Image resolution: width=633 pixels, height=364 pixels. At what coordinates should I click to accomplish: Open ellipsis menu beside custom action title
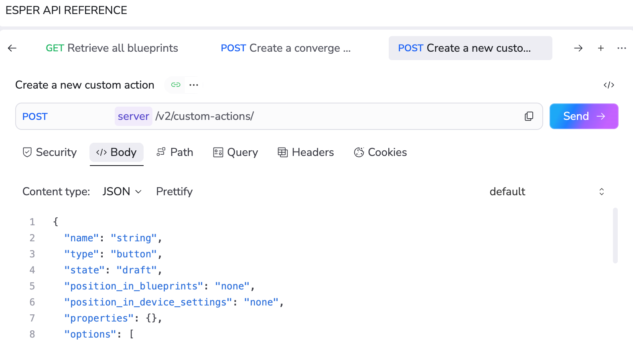coord(194,85)
